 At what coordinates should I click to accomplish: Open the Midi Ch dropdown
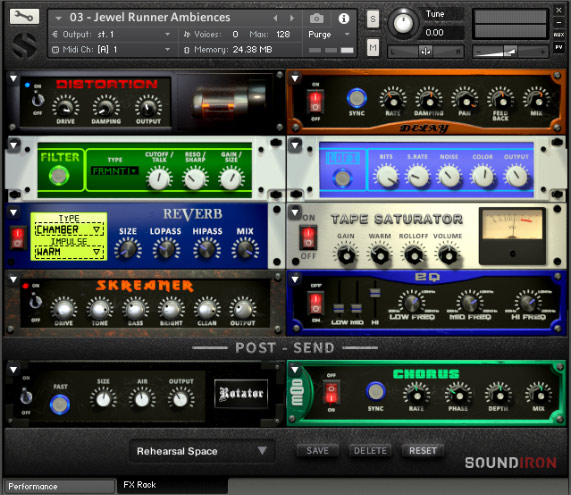pos(111,50)
